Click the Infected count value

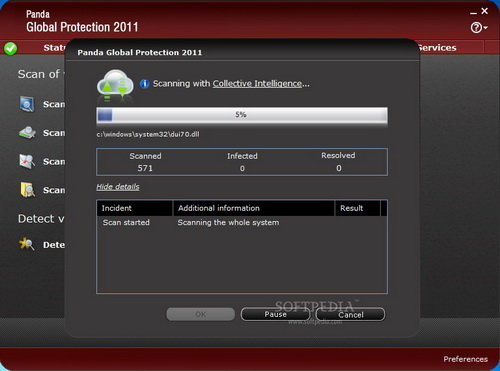[242, 169]
